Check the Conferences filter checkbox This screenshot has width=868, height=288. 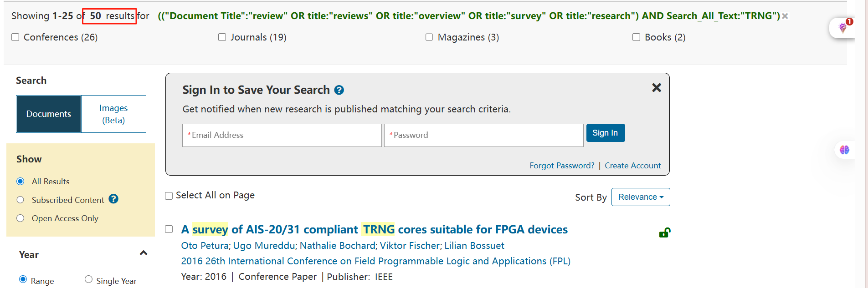(x=15, y=37)
